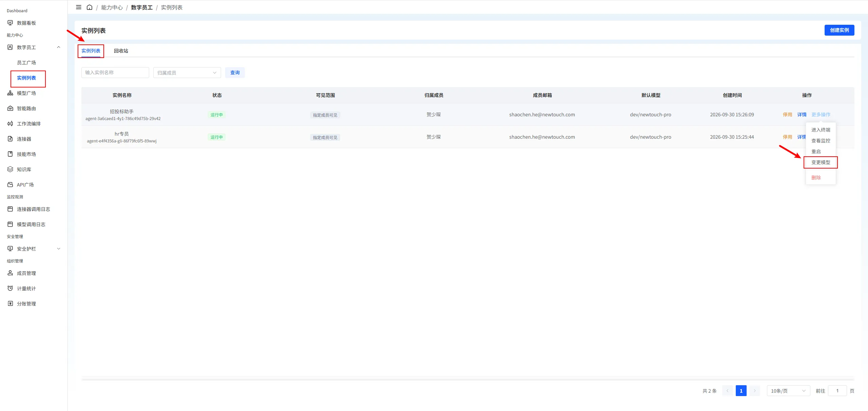Open 智能路由 in the sidebar
The image size is (868, 411).
[x=26, y=108]
